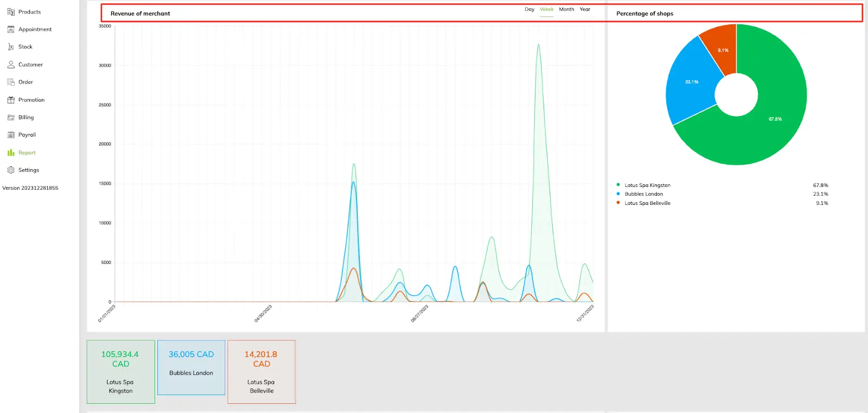Viewport: 868px width, 413px height.
Task: Click the 105,934.4 CAD amount
Action: click(x=120, y=359)
